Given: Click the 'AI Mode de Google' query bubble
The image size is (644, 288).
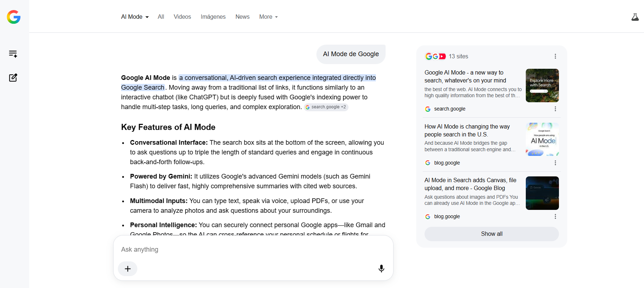Looking at the screenshot, I should point(351,54).
